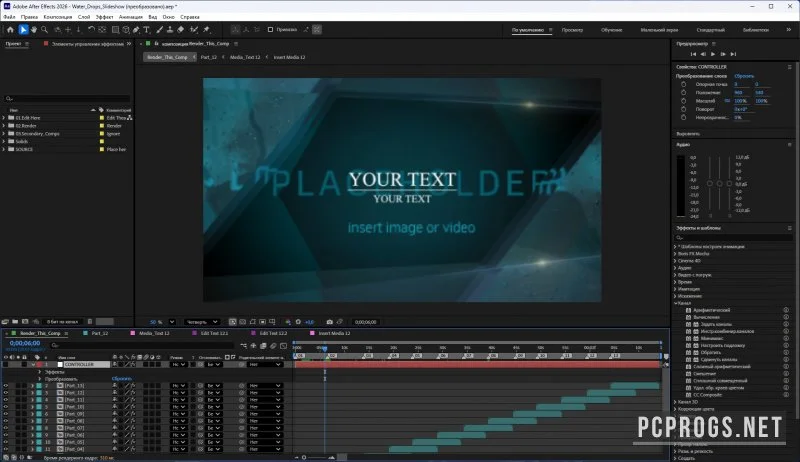
Task: Click Сбросить reset link in timeline Transform row
Action: (x=122, y=379)
